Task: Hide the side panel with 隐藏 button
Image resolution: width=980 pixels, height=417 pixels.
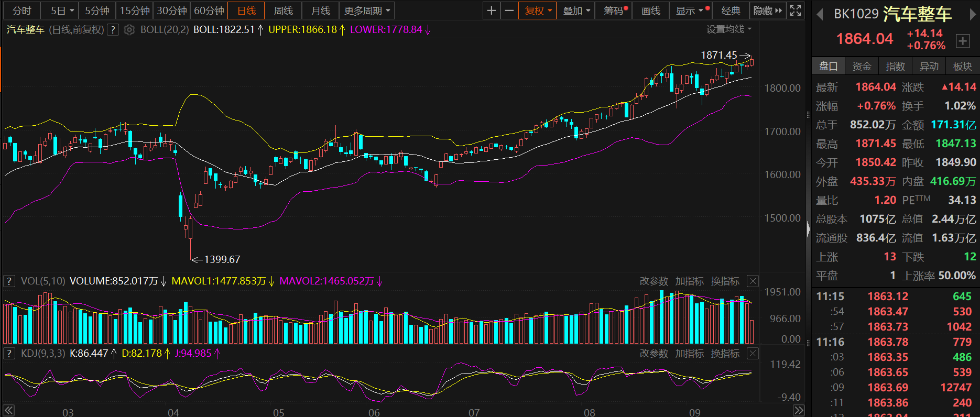Action: [767, 10]
